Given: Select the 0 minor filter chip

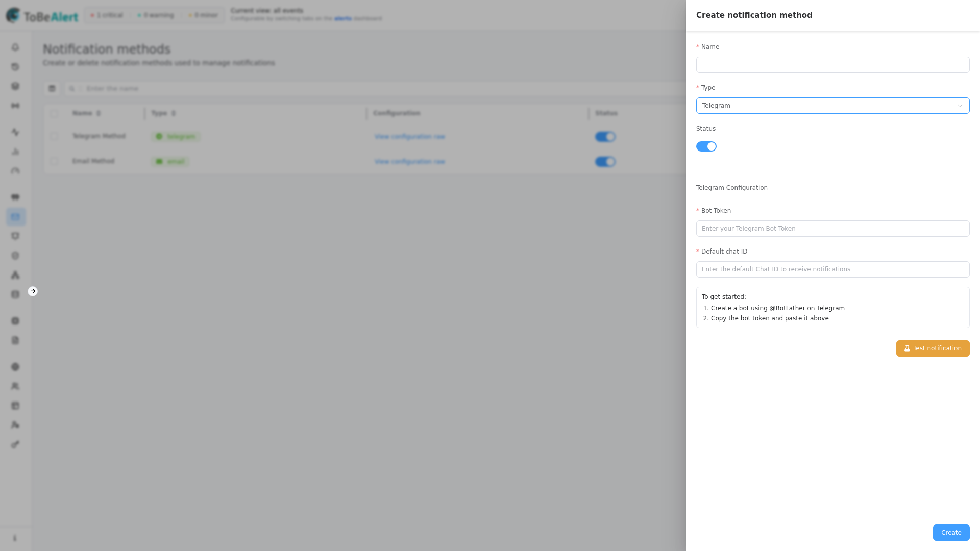Looking at the screenshot, I should click(x=203, y=15).
